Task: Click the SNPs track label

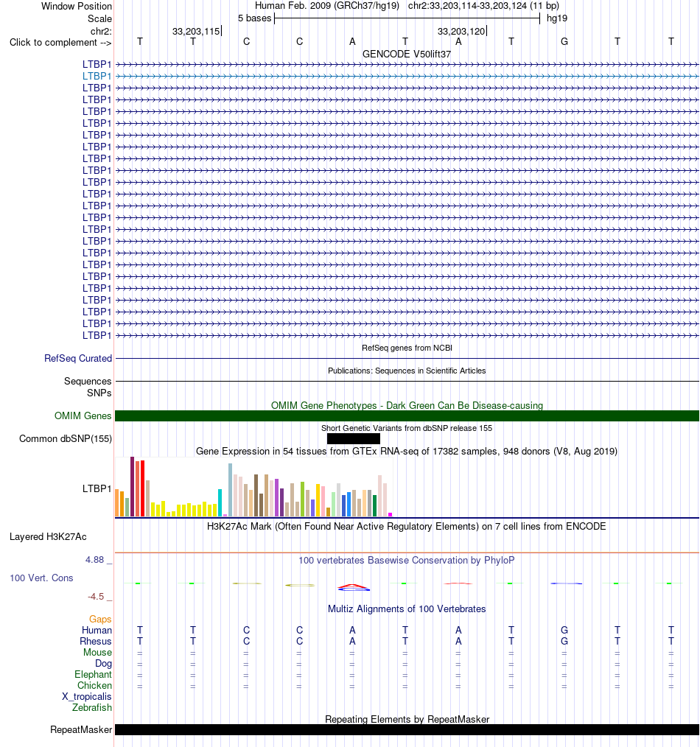Action: (x=99, y=393)
